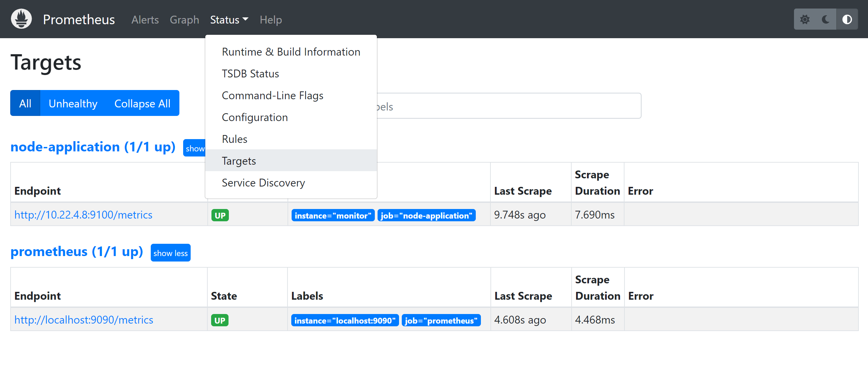Screen dimensions: 868x388
Task: Select Configuration from Status menu
Action: pyautogui.click(x=291, y=117)
